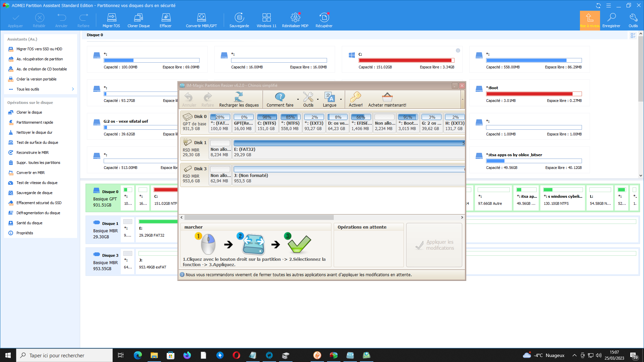The image size is (644, 362).
Task: Toggle the disk view layout icon in AOMEI
Action: point(633,36)
